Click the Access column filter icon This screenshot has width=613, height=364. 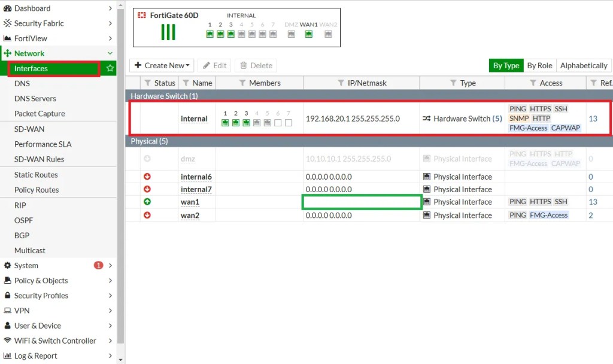tap(533, 83)
